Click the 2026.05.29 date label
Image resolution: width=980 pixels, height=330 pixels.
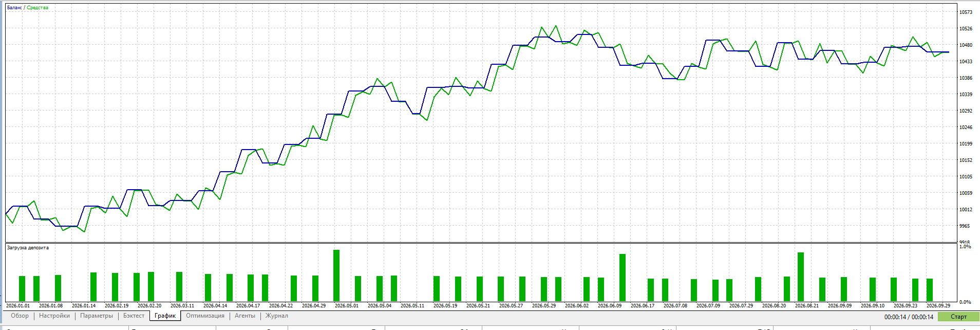point(544,306)
